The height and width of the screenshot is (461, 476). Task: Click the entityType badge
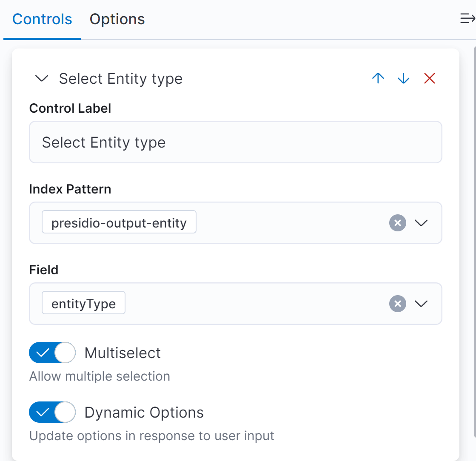83,303
